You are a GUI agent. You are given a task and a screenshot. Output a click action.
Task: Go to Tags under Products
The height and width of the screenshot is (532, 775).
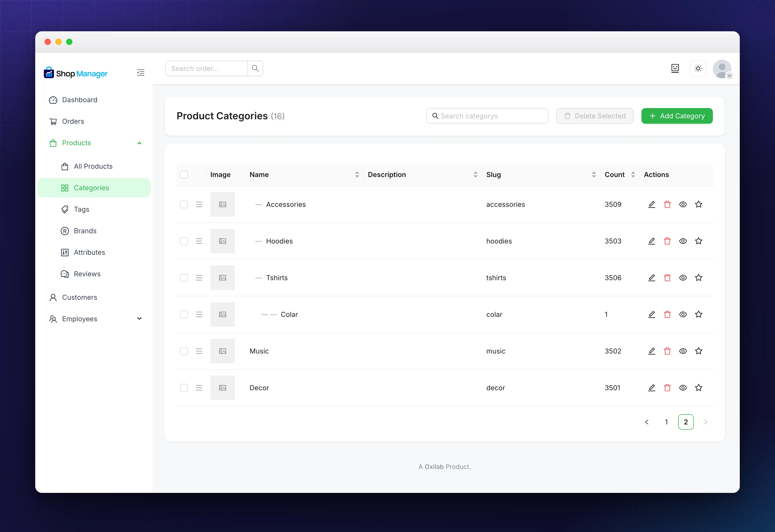click(94, 209)
